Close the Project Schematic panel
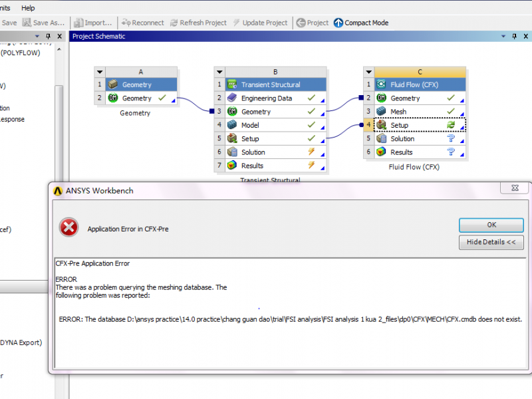 [526, 37]
